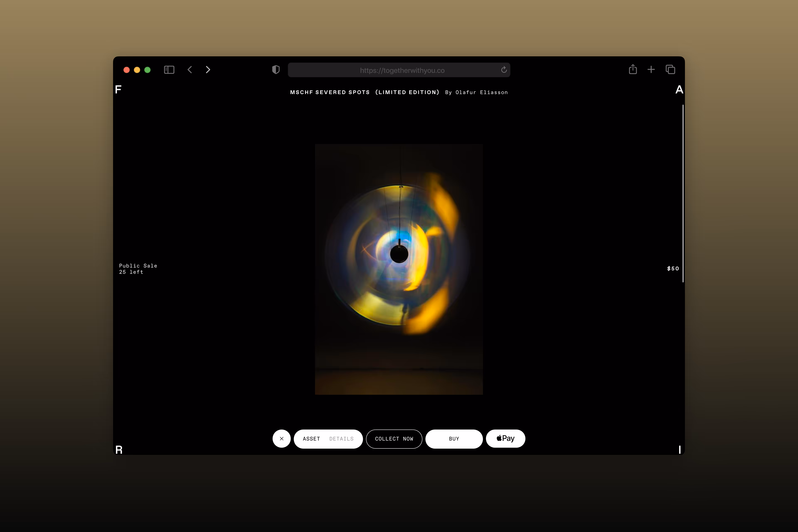This screenshot has height=532, width=798.
Task: Switch to the DETAILS tab
Action: pyautogui.click(x=341, y=439)
